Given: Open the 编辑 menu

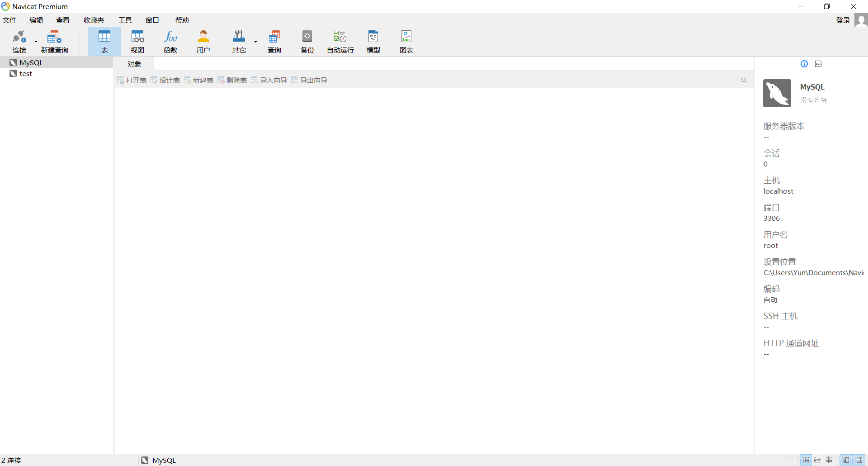Looking at the screenshot, I should [x=36, y=20].
